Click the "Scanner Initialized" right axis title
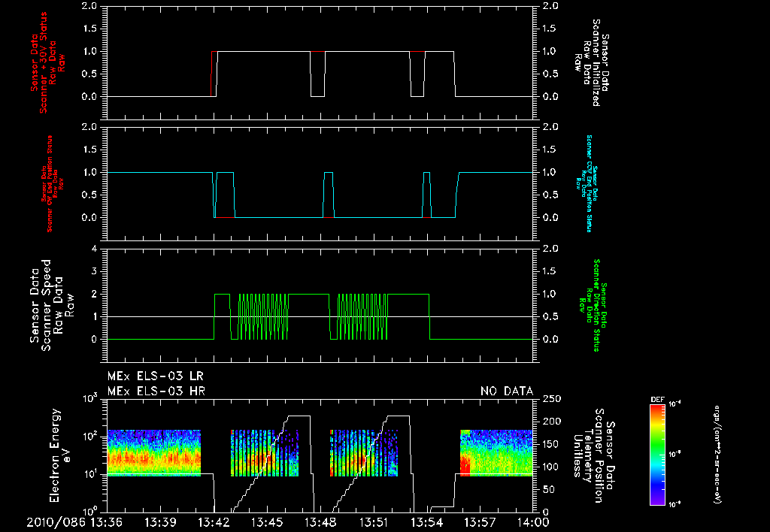 592,63
